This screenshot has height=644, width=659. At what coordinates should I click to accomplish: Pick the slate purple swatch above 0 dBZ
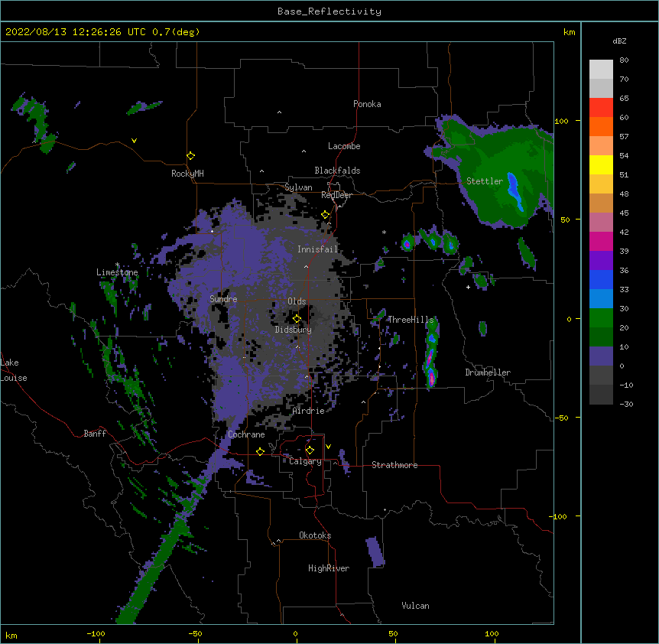point(601,356)
